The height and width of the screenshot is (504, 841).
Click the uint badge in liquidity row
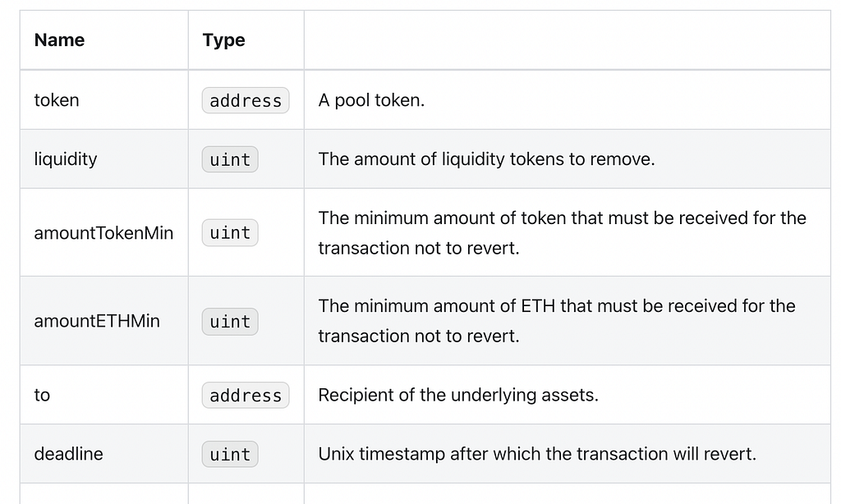click(x=230, y=159)
